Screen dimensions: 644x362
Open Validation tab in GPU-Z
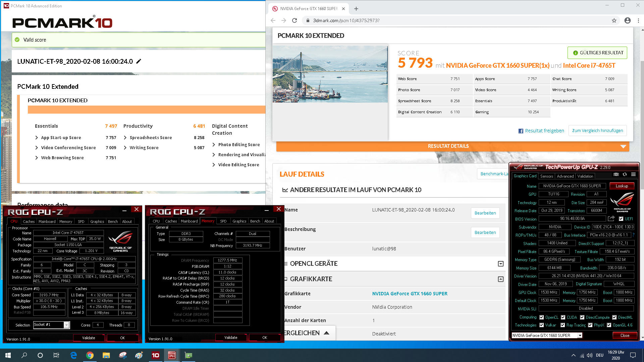[x=585, y=176]
